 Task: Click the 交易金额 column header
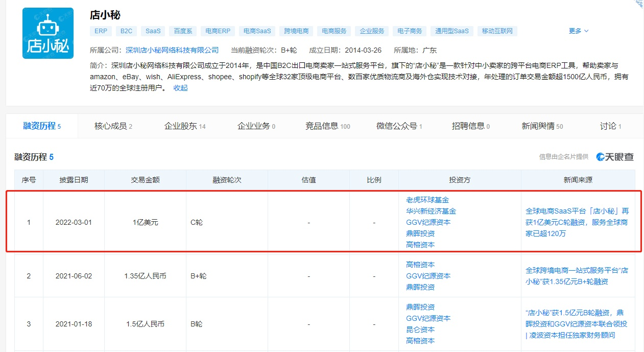click(x=146, y=180)
